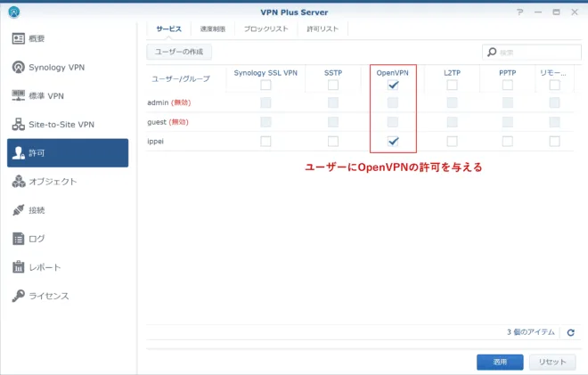
Task: Toggle SSTP header checkbox
Action: [333, 86]
